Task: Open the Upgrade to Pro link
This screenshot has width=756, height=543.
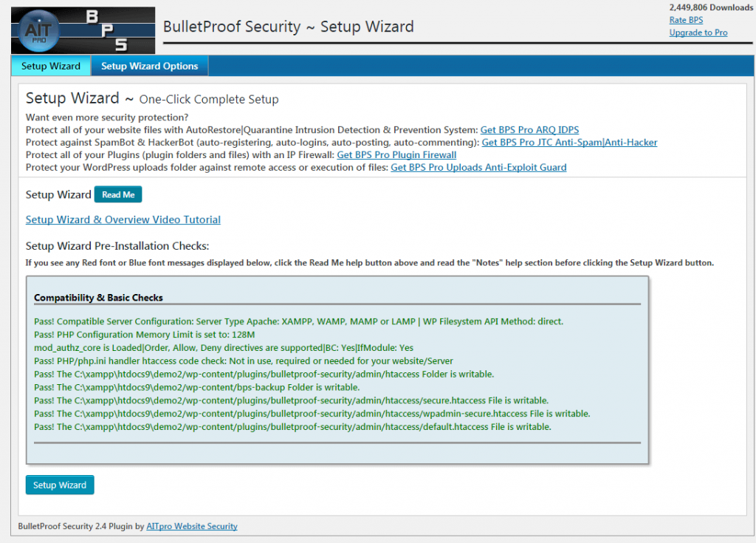Action: [x=698, y=33]
